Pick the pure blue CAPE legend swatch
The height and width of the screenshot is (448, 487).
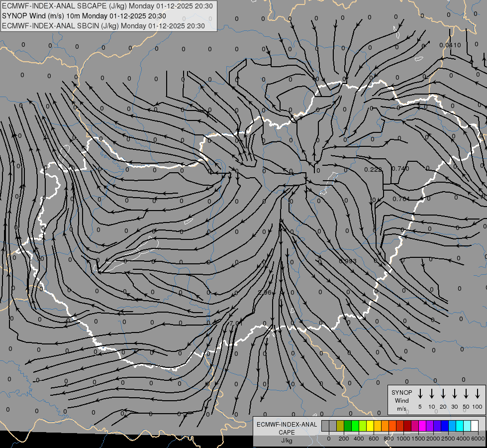444,426
